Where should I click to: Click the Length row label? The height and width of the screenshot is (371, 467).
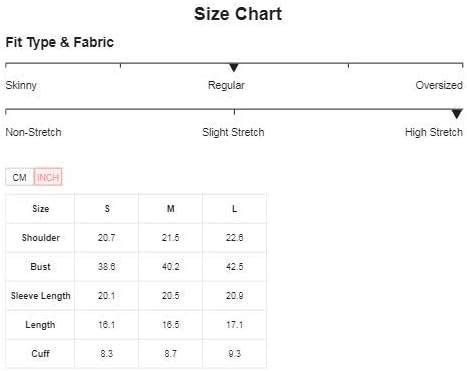(41, 325)
